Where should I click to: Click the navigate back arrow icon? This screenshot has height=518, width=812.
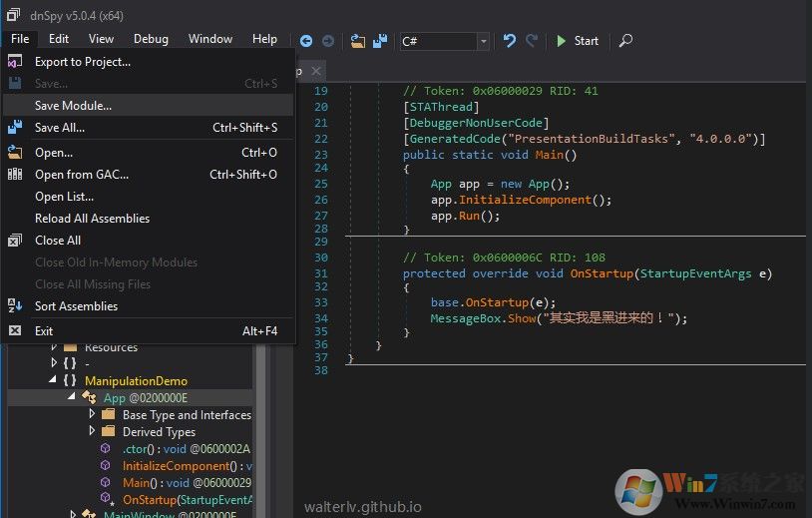pyautogui.click(x=306, y=41)
